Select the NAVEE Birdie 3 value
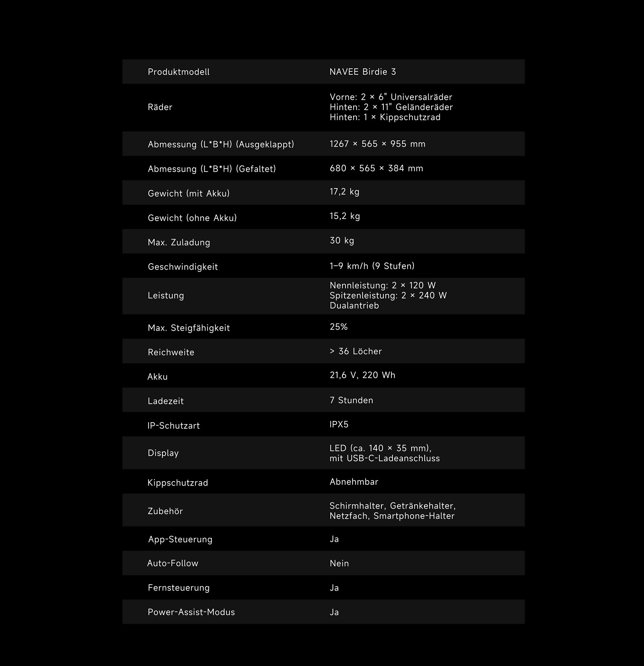 [363, 72]
